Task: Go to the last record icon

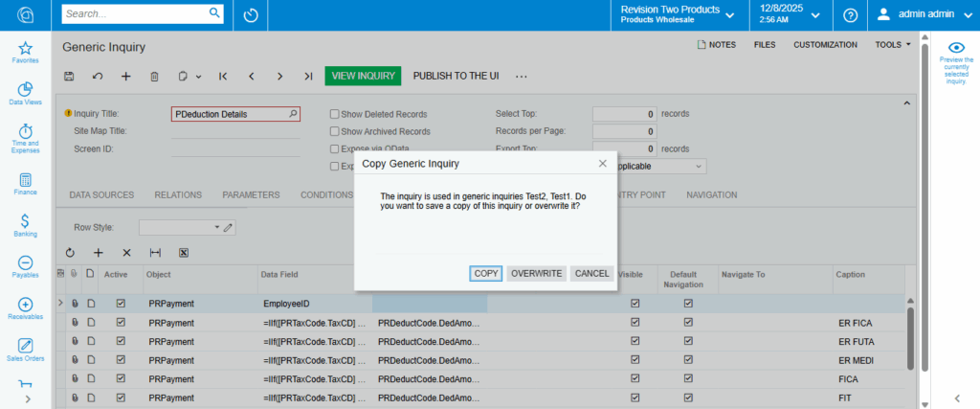Action: pyautogui.click(x=308, y=76)
